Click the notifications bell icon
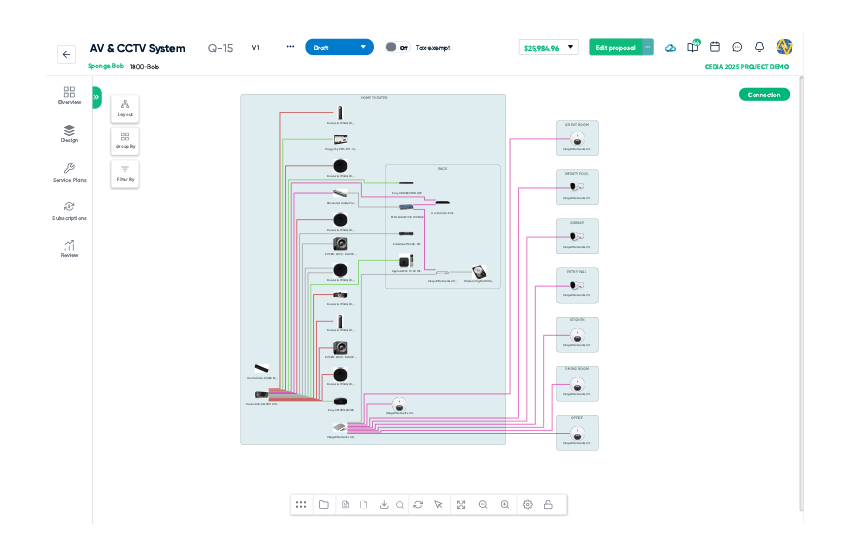 (759, 47)
